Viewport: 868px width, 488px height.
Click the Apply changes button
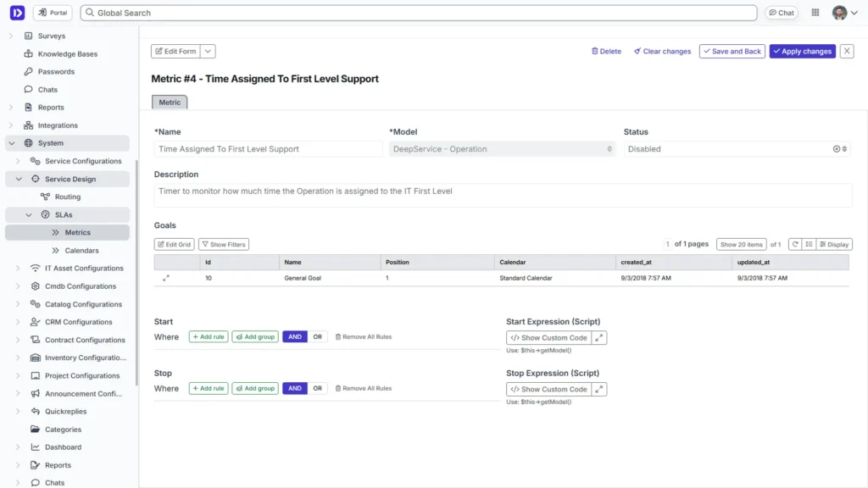coord(801,51)
